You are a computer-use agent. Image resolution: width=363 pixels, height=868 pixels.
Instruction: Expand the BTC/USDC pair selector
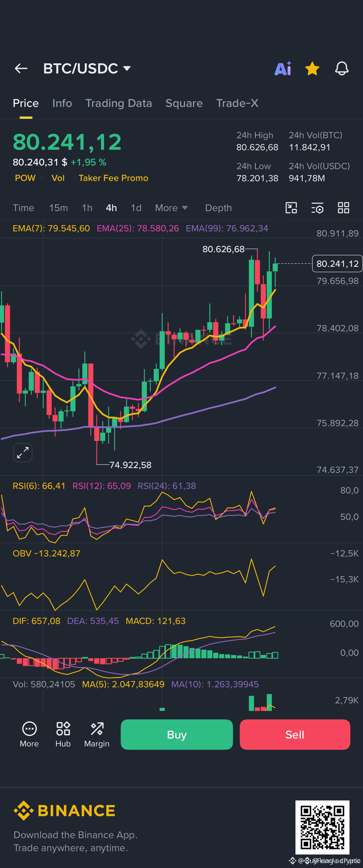(x=87, y=68)
